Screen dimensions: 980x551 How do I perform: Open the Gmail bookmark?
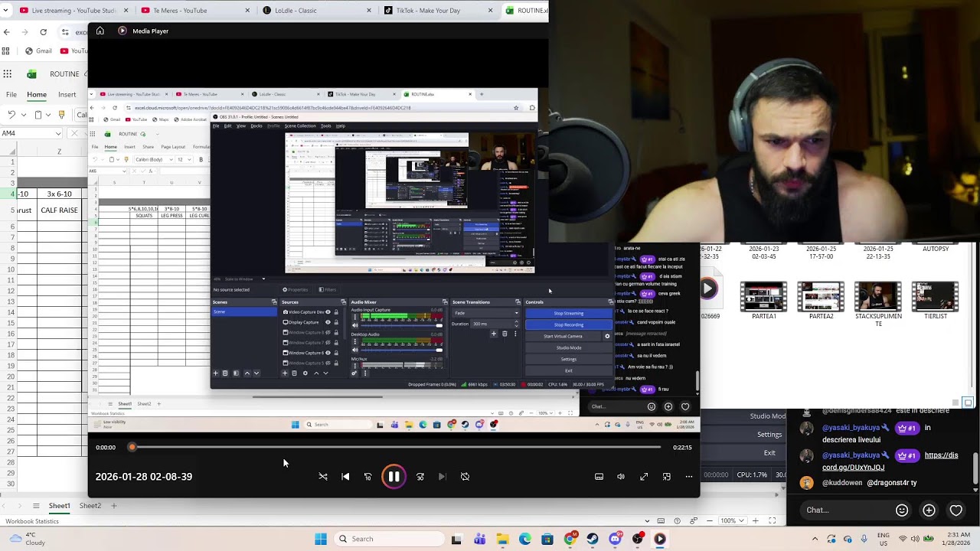pos(38,51)
